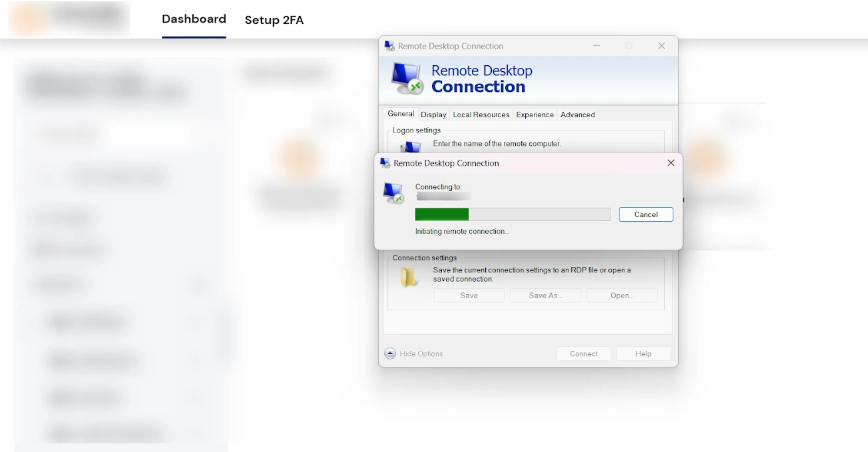
Task: Click the RDP icon on the progress dialog title bar
Action: click(x=384, y=162)
